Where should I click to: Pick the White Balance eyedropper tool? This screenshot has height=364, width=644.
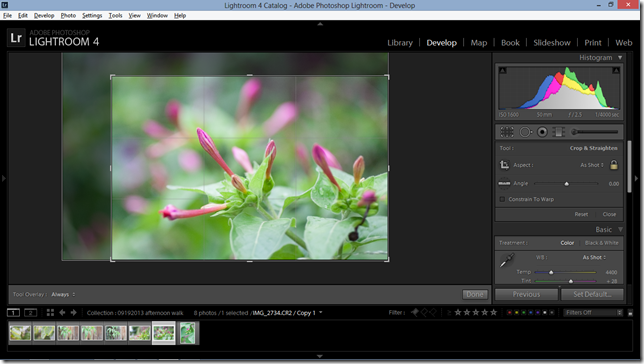point(507,260)
